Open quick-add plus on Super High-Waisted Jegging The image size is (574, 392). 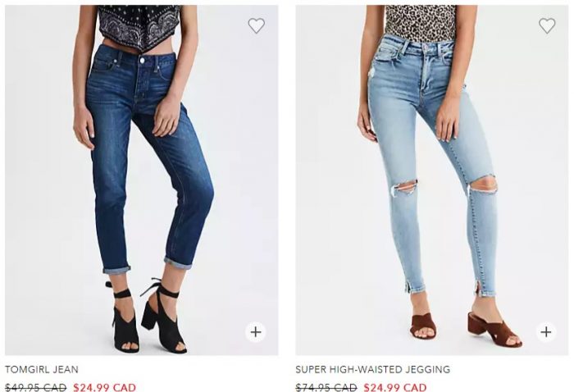pyautogui.click(x=546, y=332)
